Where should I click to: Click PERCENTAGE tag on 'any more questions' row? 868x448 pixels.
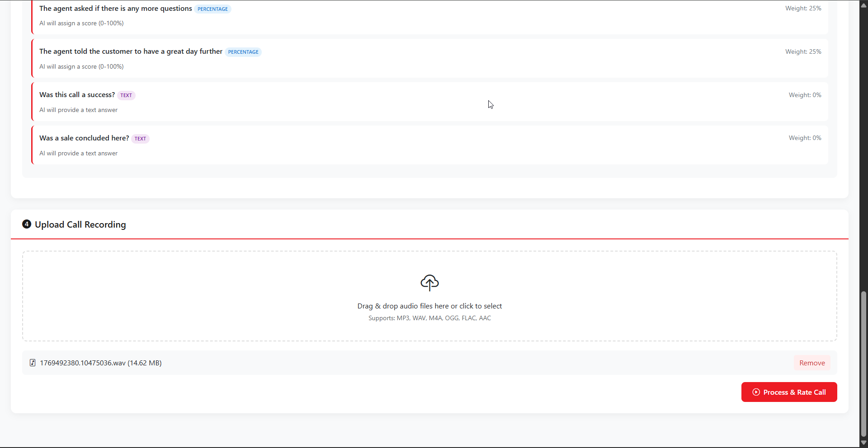click(212, 9)
